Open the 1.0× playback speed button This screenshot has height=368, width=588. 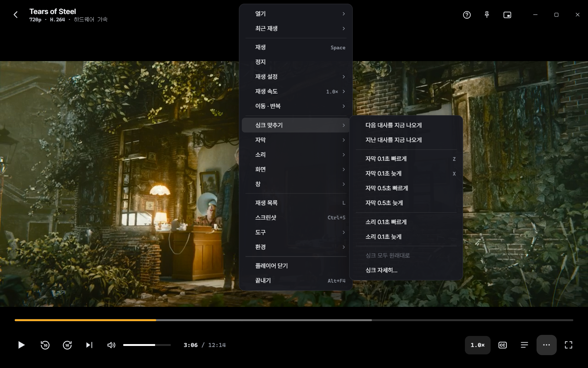(478, 345)
